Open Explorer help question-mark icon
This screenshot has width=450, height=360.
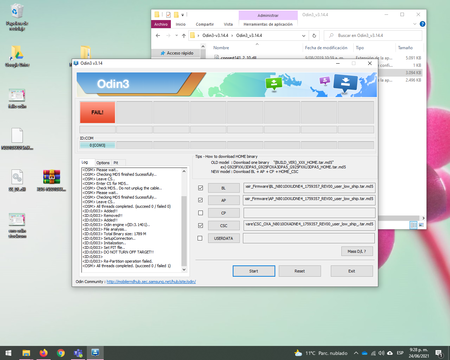(x=422, y=24)
